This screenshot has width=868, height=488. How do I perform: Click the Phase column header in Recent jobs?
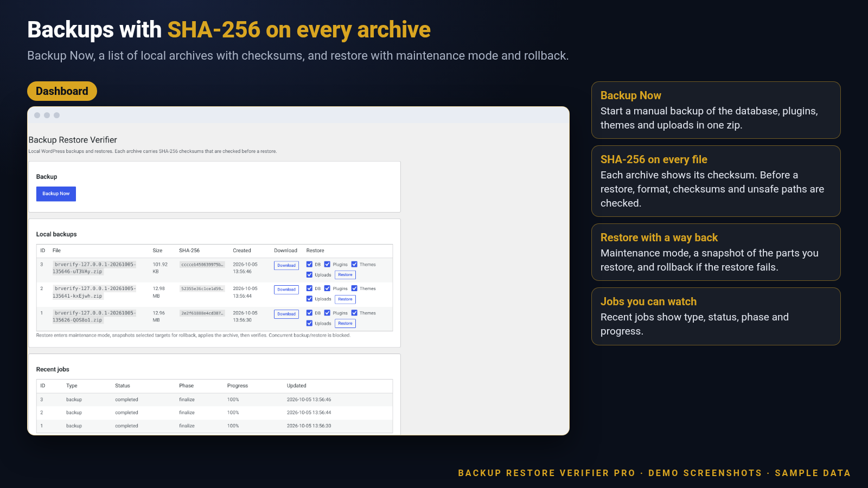tap(186, 386)
